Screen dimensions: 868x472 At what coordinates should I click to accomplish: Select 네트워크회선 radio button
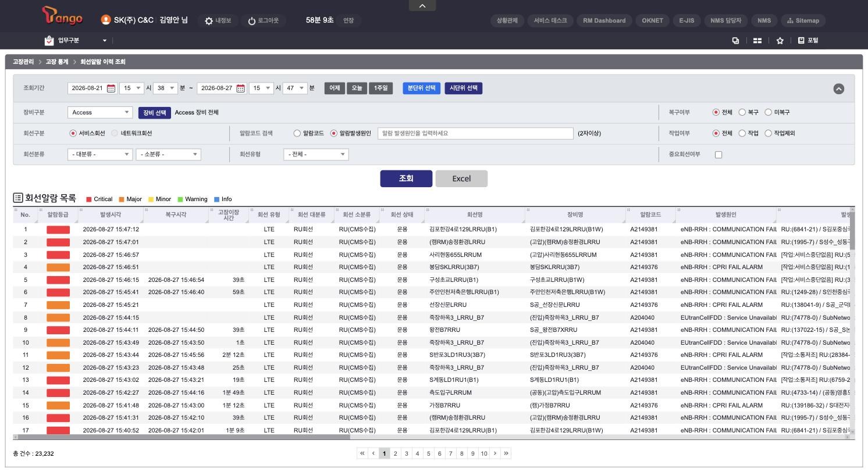(115, 133)
